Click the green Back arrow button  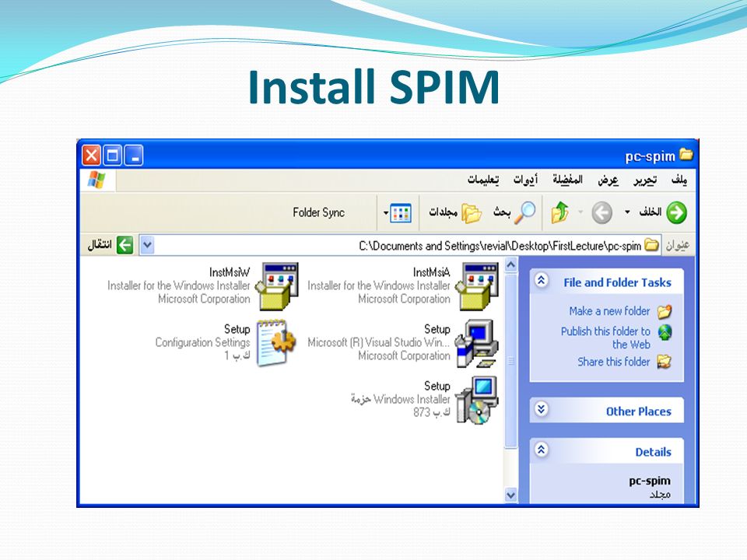(x=676, y=212)
